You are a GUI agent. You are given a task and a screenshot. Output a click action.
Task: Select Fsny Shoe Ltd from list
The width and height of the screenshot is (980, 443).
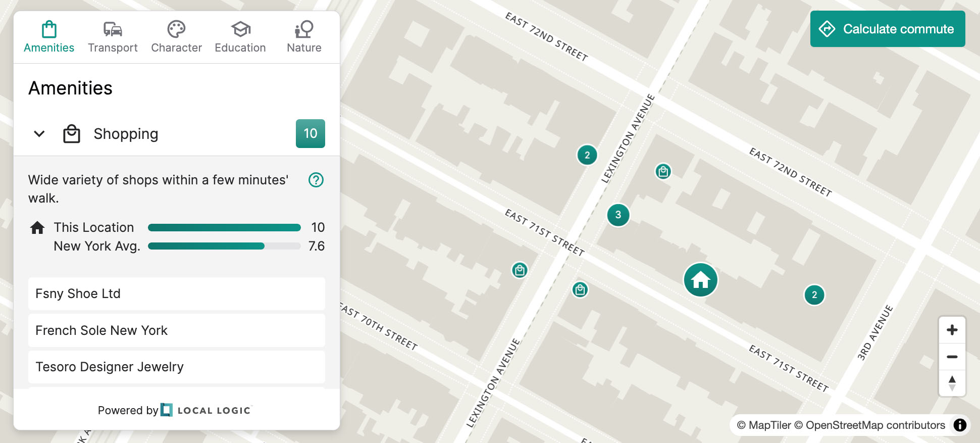coord(176,294)
